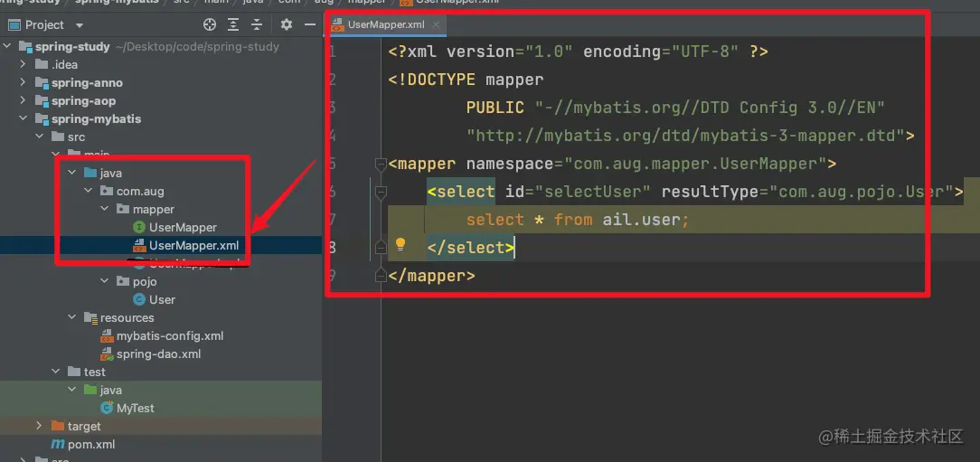Fold the mapper tag in gutter
The width and height of the screenshot is (980, 462).
coord(380,165)
